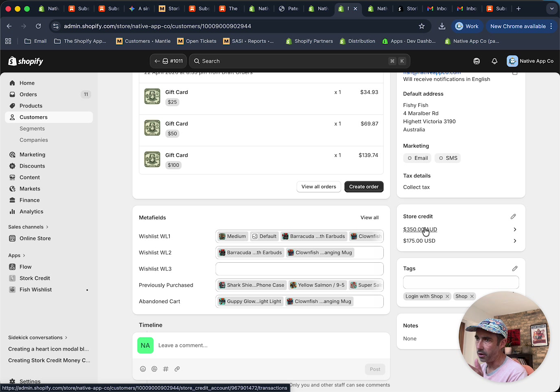Click the Leave a comment field
Image resolution: width=560 pixels, height=392 pixels.
click(x=244, y=345)
